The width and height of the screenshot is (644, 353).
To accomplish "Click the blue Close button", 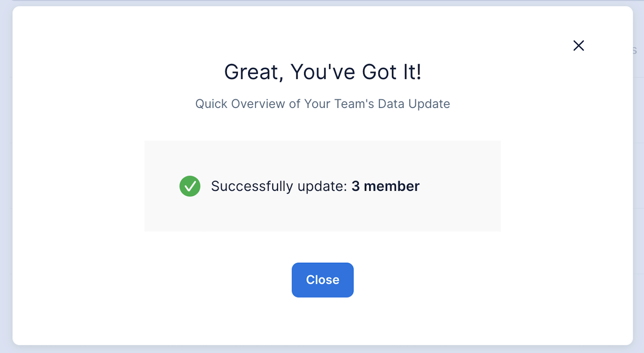I will click(x=322, y=280).
